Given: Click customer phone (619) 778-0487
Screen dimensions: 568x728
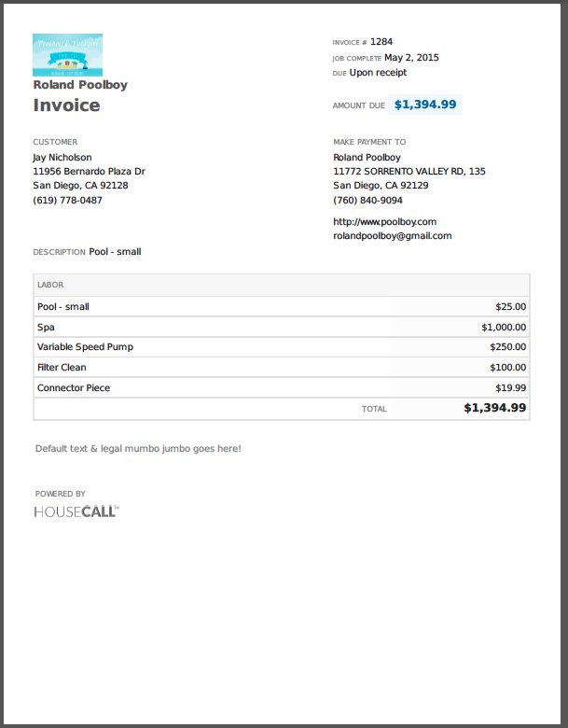Looking at the screenshot, I should pyautogui.click(x=67, y=200).
